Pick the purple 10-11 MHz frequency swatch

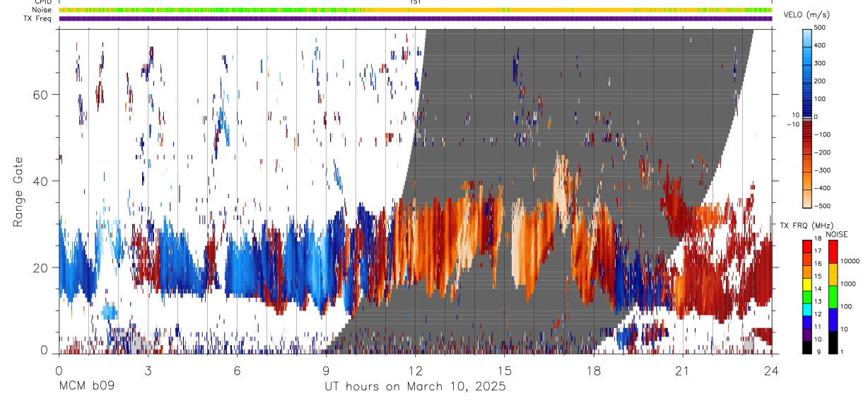[807, 333]
